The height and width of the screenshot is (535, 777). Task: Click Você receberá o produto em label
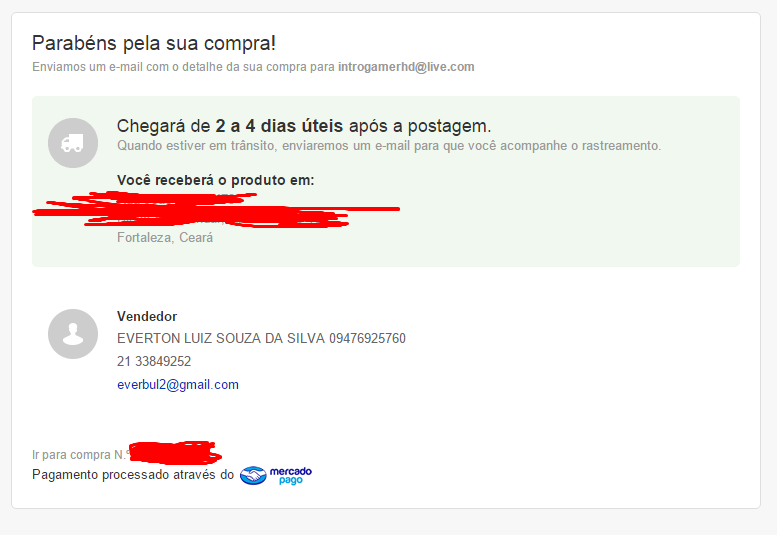click(216, 180)
